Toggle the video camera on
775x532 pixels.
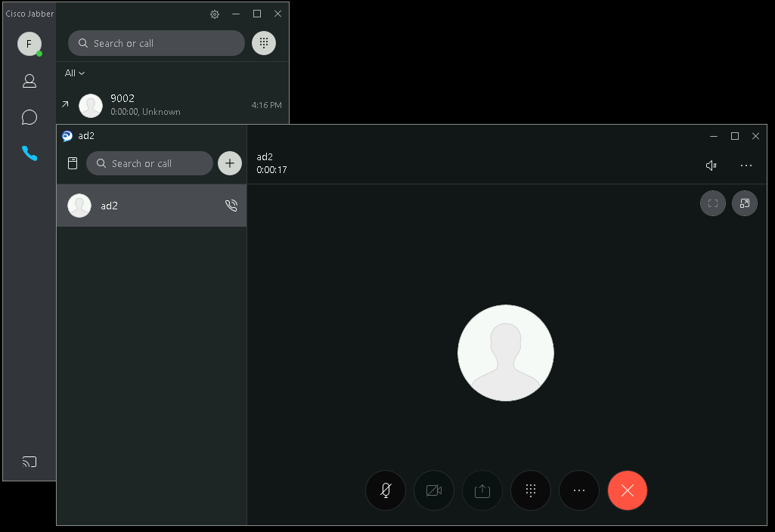coord(434,490)
